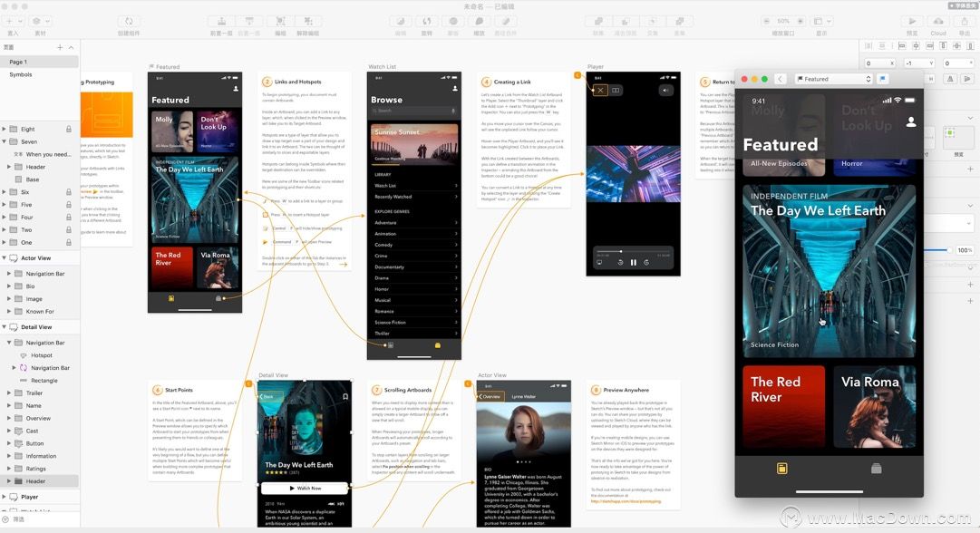Viewport: 980px width, 533px height.
Task: Select the Header layer in Detail View
Action: point(39,481)
